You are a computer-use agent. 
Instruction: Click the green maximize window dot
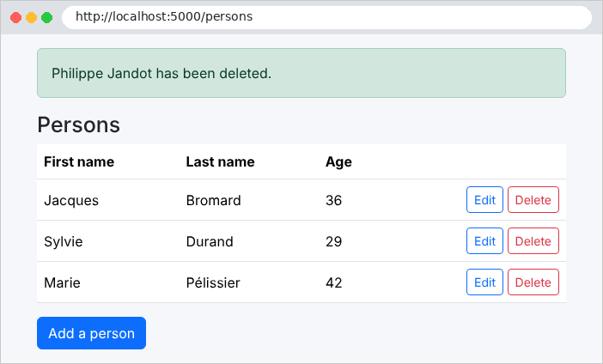click(x=46, y=17)
